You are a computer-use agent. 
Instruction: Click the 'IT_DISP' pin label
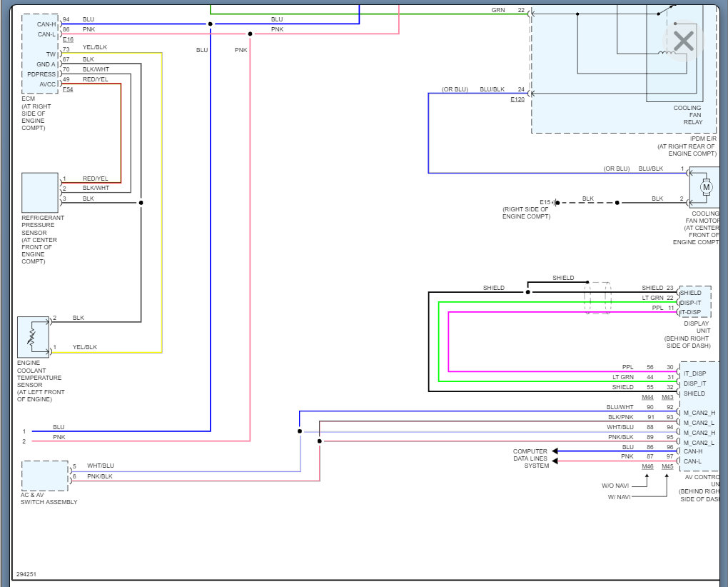694,373
